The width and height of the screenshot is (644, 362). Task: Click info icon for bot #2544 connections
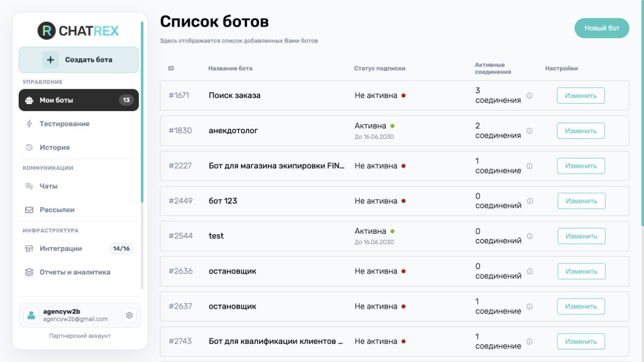tap(530, 236)
